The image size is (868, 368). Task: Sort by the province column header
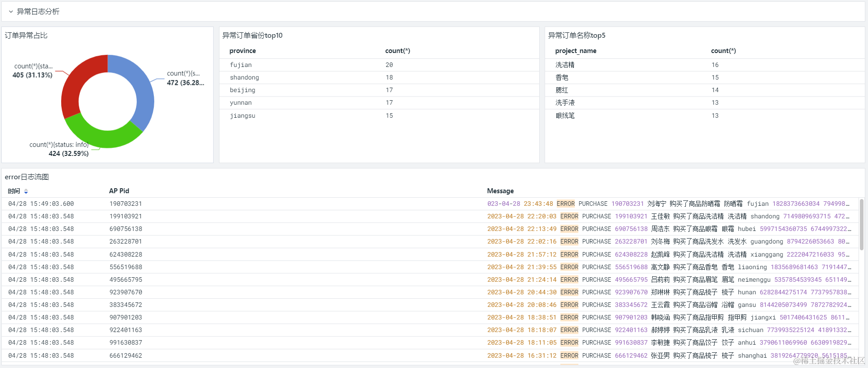242,51
